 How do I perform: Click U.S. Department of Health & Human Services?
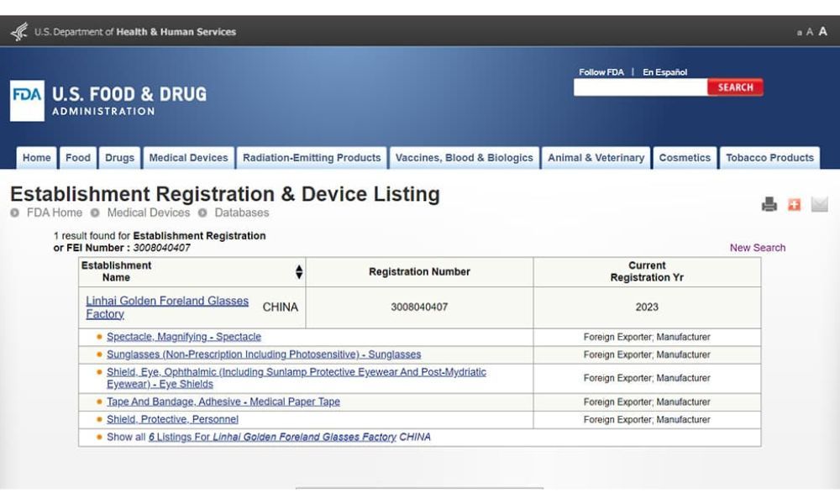click(x=135, y=32)
